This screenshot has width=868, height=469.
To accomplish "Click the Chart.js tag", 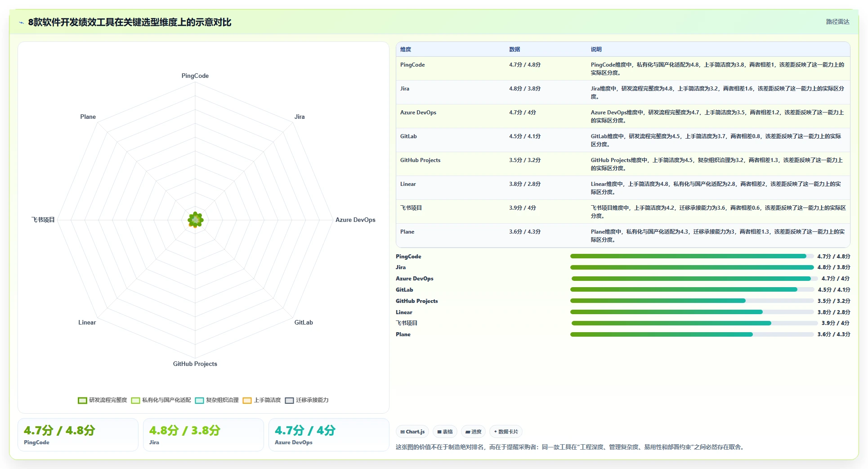I will pyautogui.click(x=412, y=432).
